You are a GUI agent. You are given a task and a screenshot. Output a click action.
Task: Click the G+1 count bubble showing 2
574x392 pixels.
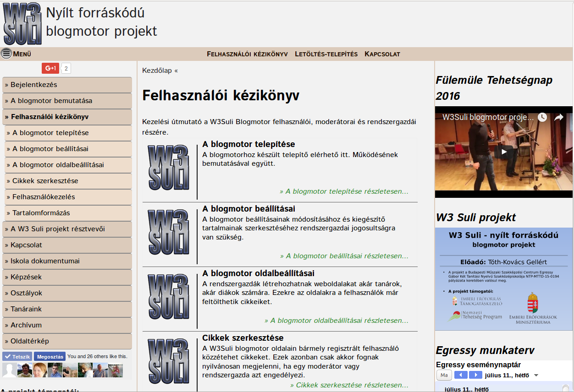pos(66,69)
